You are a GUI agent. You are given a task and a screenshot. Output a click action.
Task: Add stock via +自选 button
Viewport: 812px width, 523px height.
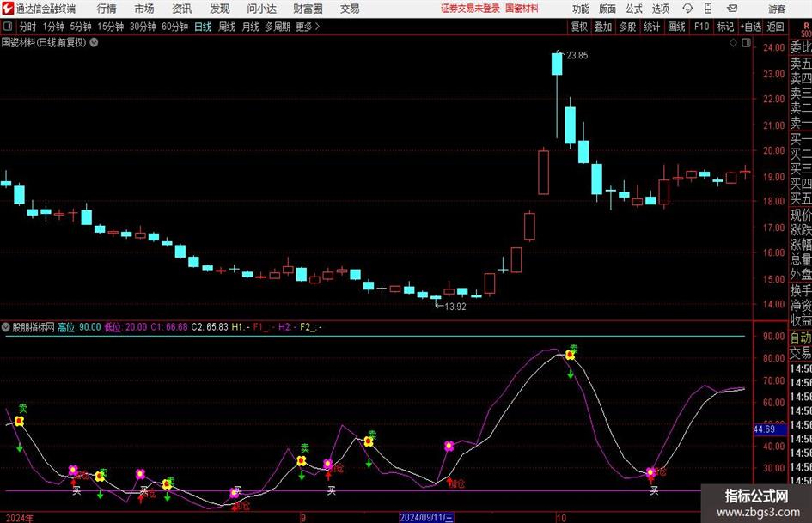[751, 27]
